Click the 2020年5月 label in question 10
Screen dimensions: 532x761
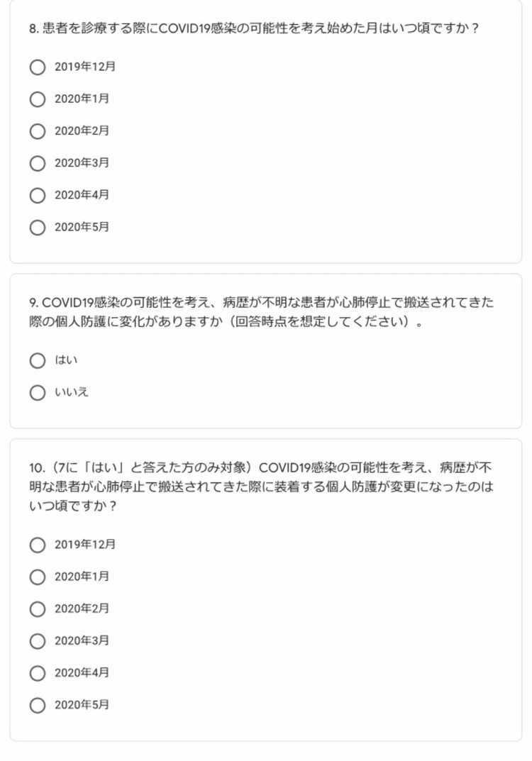(x=82, y=705)
